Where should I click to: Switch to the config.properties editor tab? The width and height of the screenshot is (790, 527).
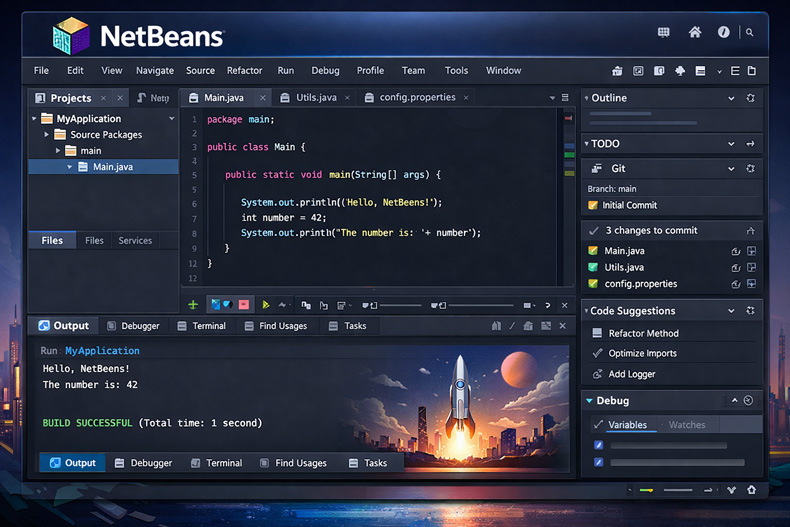point(415,98)
